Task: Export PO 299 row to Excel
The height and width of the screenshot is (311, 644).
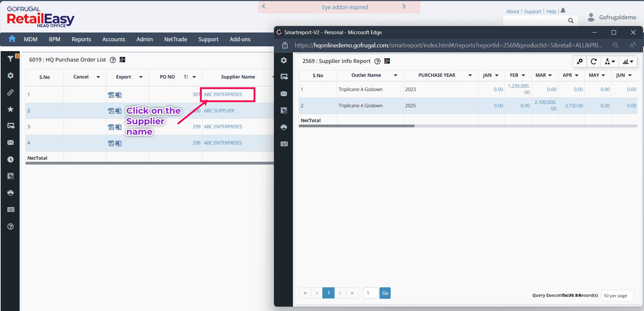Action: [118, 127]
